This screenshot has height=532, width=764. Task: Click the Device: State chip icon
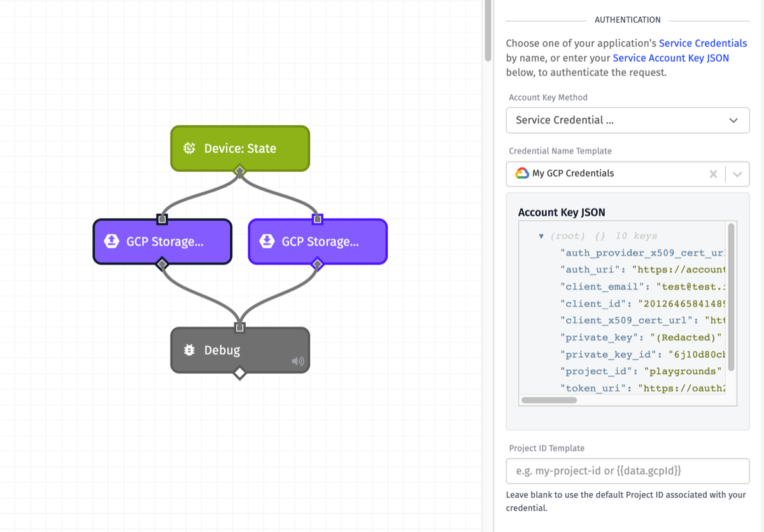tap(189, 148)
